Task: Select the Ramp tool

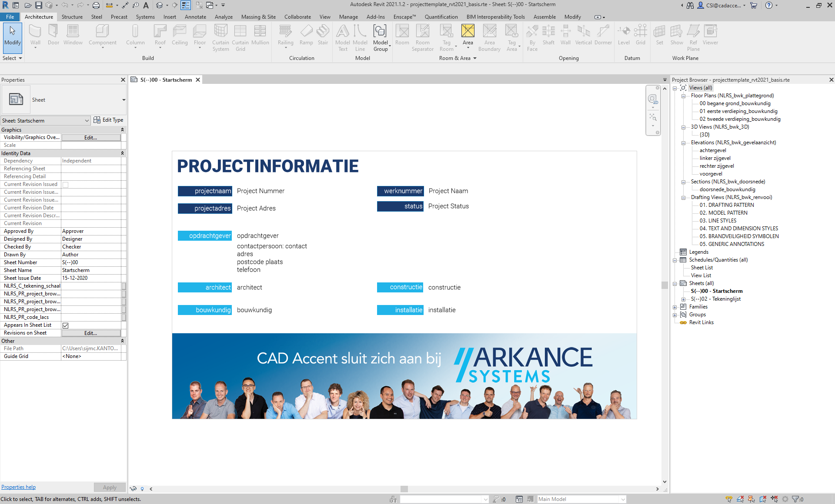Action: 306,36
